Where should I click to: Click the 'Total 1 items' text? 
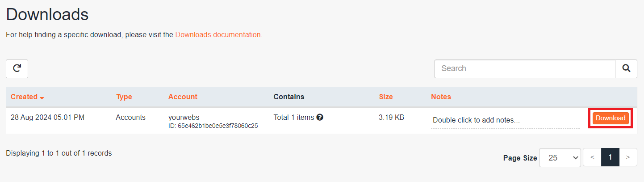point(293,118)
